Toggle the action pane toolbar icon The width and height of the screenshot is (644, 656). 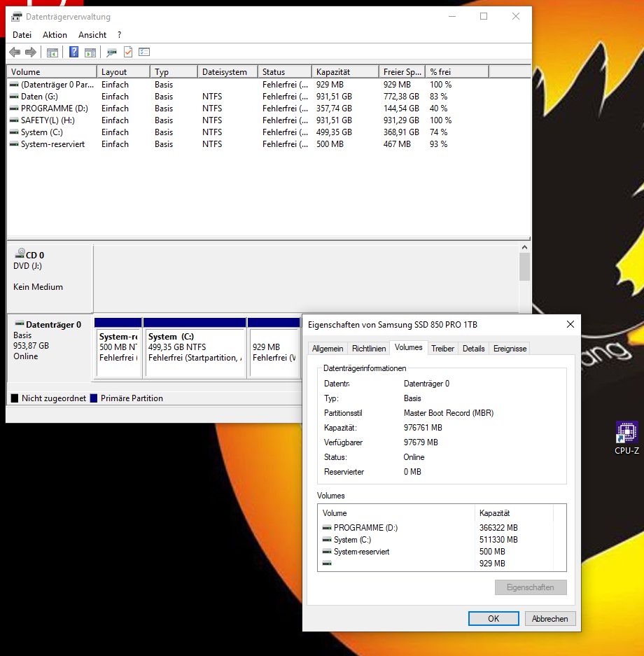coord(90,53)
